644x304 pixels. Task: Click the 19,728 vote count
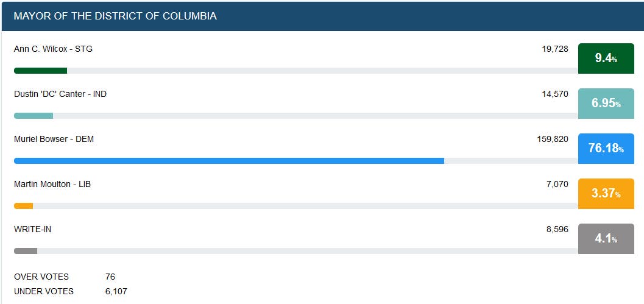point(554,49)
